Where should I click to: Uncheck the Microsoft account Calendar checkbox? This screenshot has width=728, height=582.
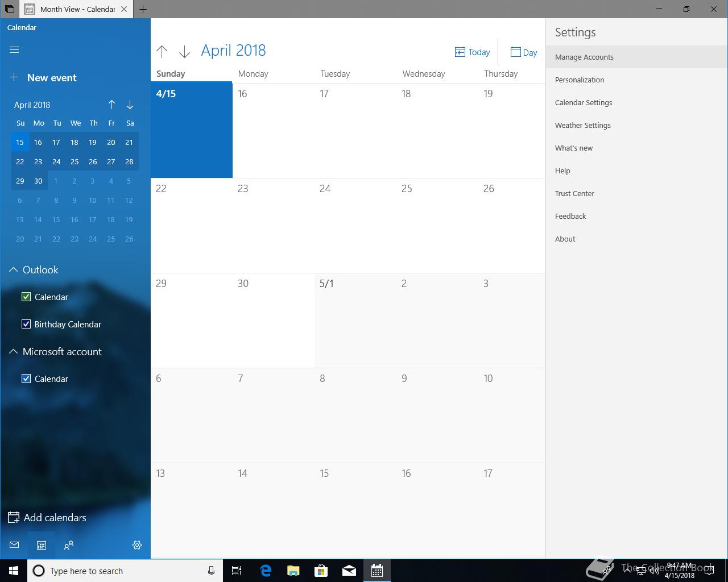pyautogui.click(x=26, y=379)
